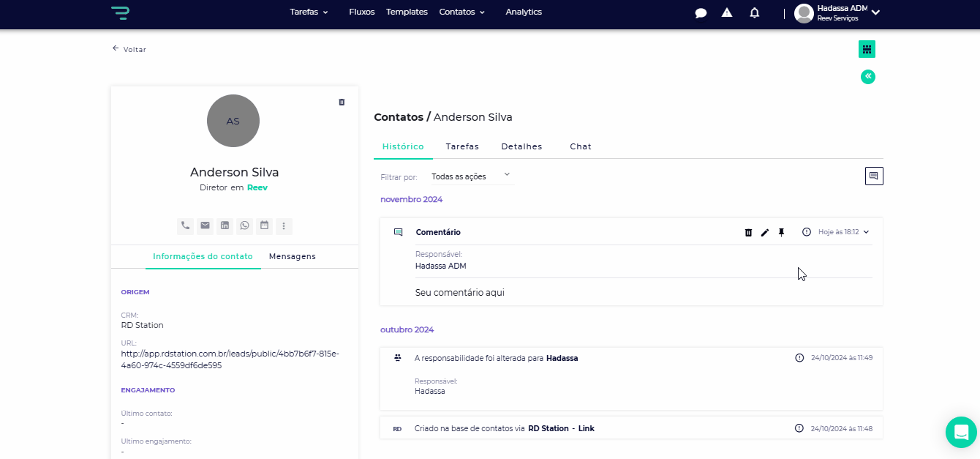Open the Reev company link

[x=257, y=187]
